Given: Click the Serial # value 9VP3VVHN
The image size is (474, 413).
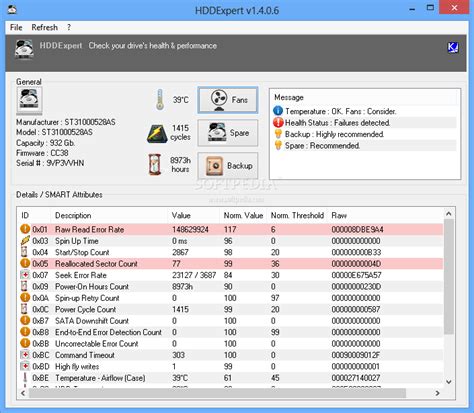Looking at the screenshot, I should pos(65,163).
